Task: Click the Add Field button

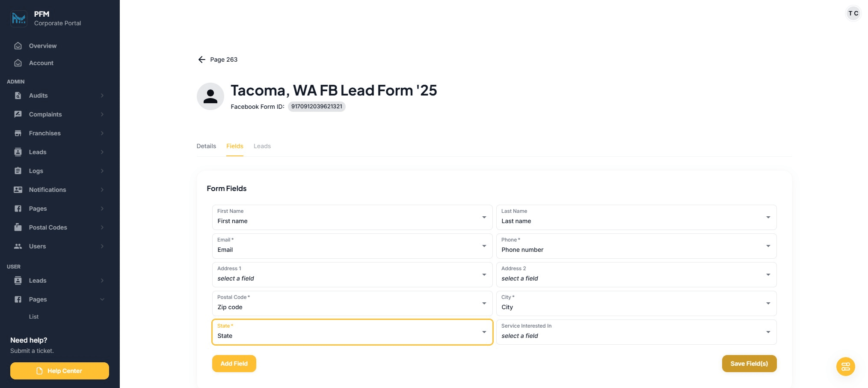Action: [234, 364]
